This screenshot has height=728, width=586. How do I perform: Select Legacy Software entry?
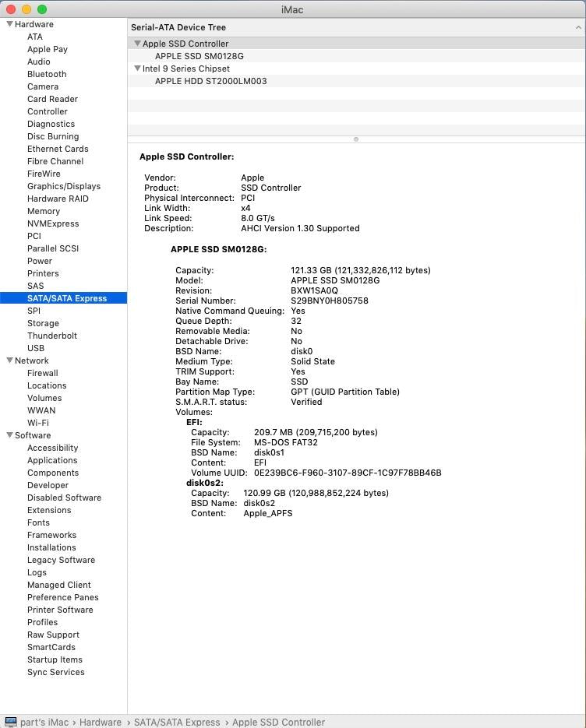[x=61, y=561]
